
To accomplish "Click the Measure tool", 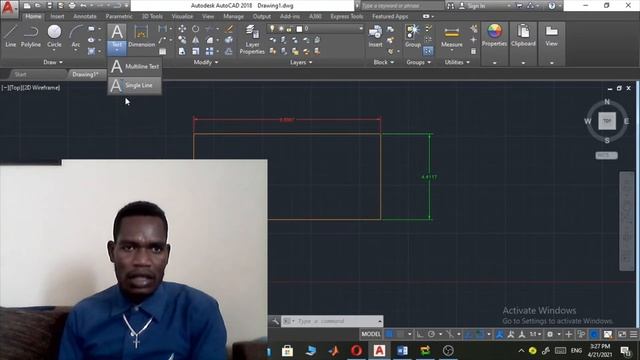I will (451, 38).
